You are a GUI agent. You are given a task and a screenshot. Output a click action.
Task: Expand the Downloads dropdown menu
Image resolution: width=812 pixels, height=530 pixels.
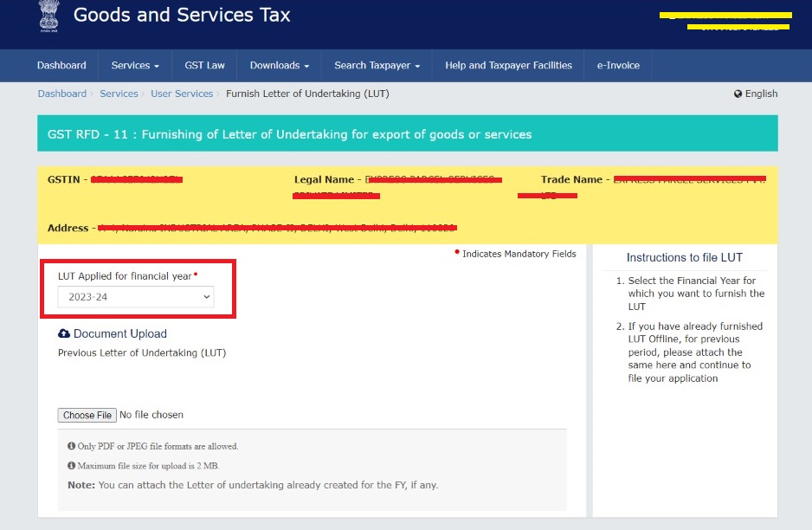(279, 65)
